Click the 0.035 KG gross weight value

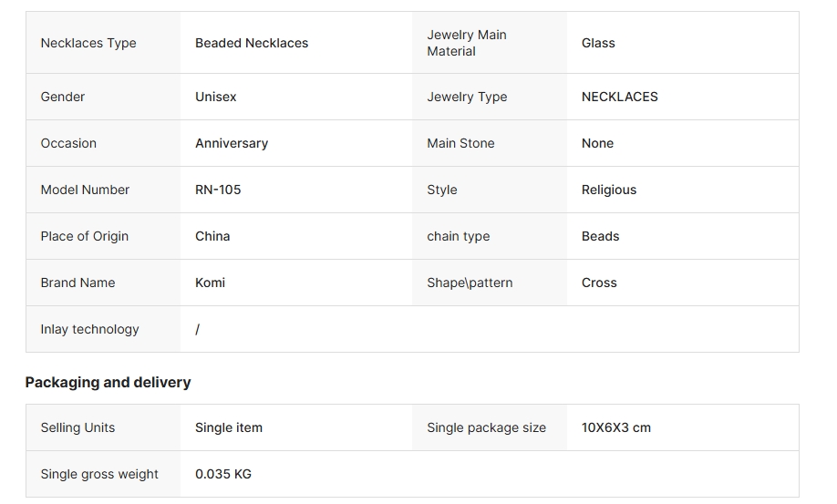[223, 474]
